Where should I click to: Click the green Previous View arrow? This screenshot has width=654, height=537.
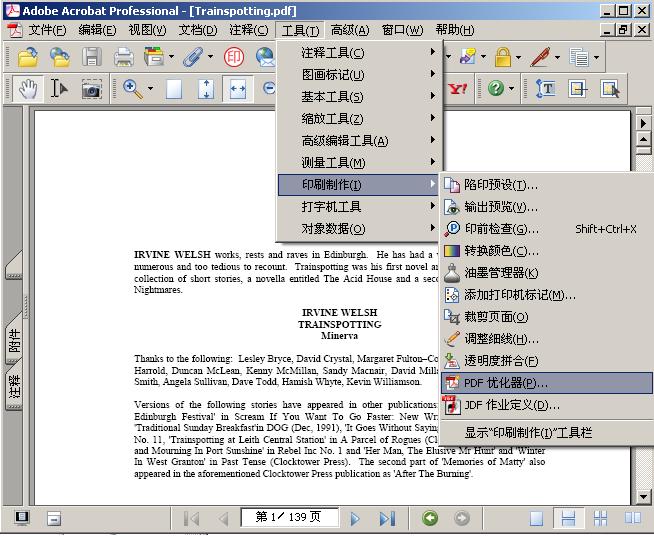(x=430, y=518)
